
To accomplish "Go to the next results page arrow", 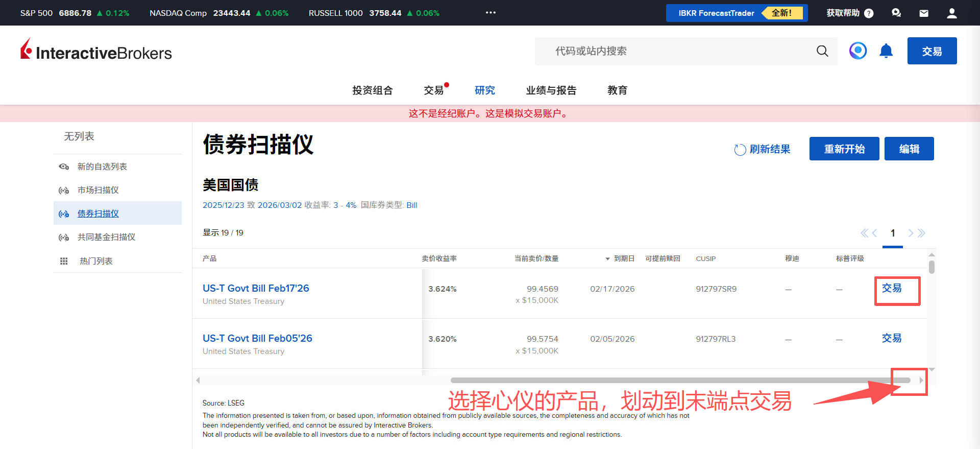I will coord(911,233).
